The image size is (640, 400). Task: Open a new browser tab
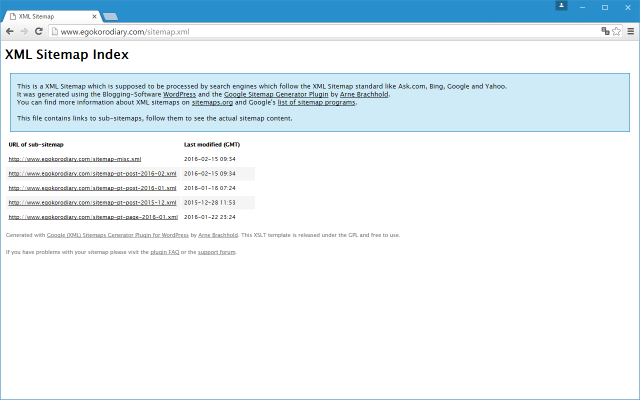(x=111, y=17)
